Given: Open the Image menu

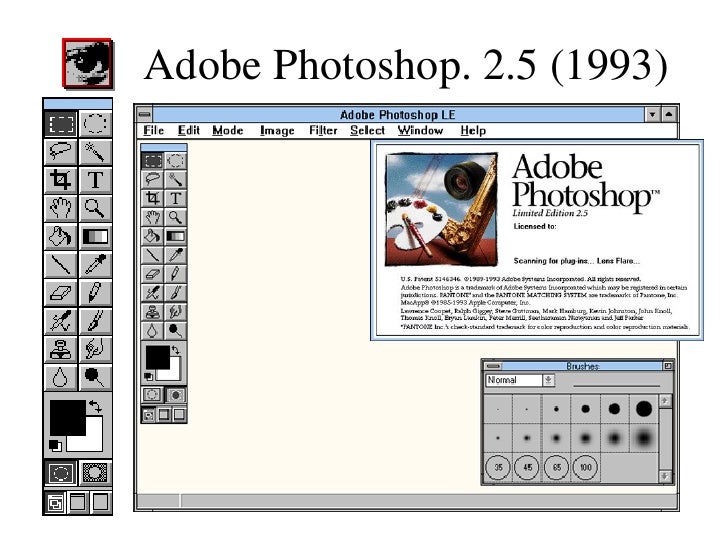Looking at the screenshot, I should point(277,131).
